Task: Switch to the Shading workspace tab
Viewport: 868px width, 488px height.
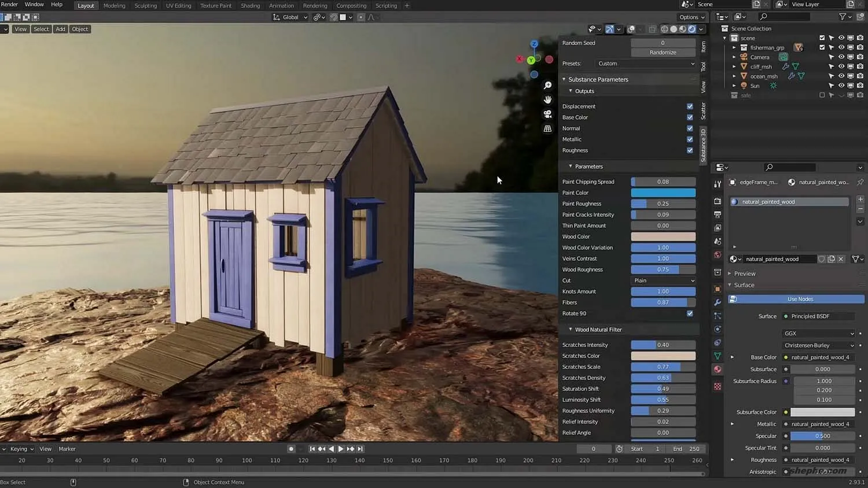Action: [x=250, y=6]
